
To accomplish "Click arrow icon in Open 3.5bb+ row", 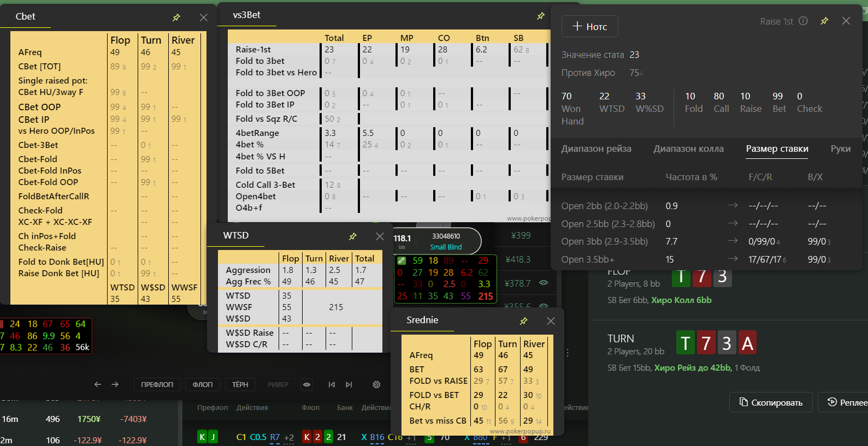I will 733,259.
